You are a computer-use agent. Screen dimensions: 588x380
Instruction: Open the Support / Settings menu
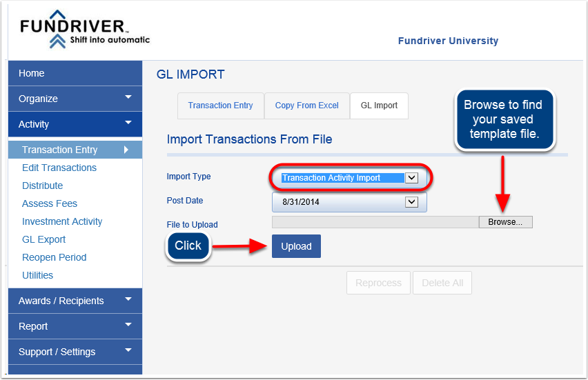click(x=75, y=352)
